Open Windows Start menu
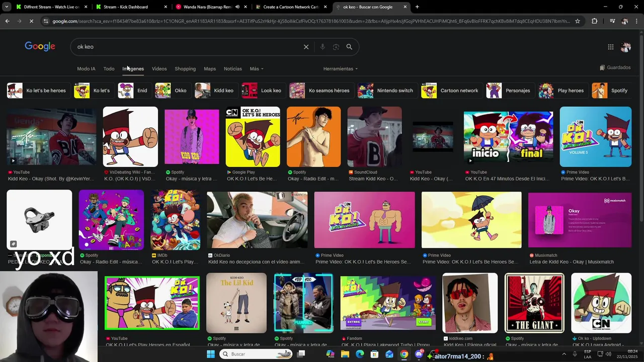This screenshot has width=644, height=362. pos(211,354)
